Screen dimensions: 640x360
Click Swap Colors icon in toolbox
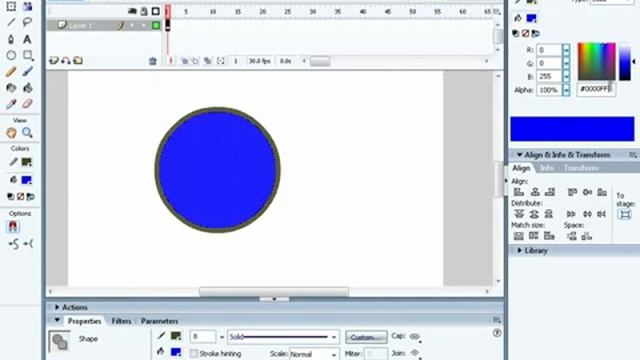point(31,197)
